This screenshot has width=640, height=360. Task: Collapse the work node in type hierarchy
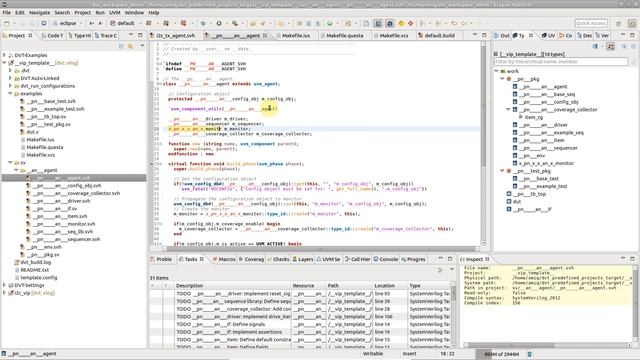496,71
